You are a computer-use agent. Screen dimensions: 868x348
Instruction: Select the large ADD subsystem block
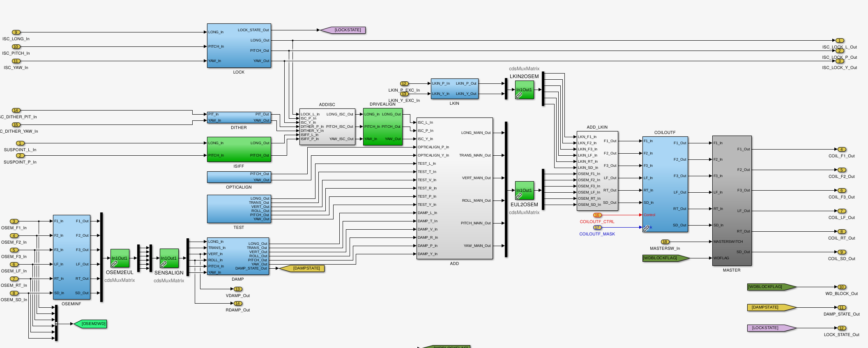(454, 188)
